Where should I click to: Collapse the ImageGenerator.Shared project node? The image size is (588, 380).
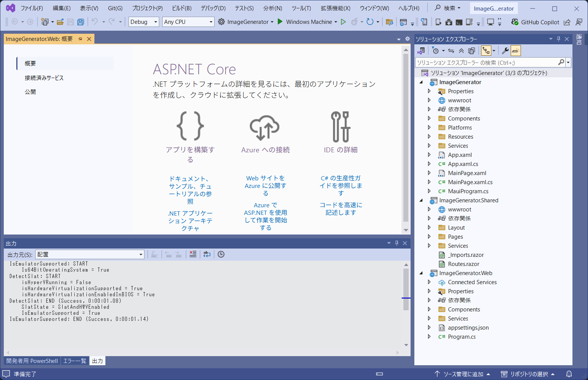point(421,200)
